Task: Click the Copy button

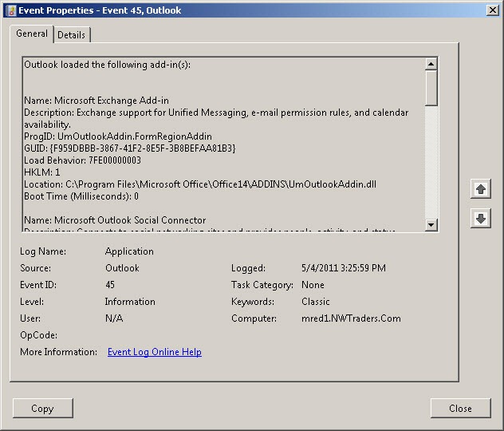Action: [x=43, y=408]
